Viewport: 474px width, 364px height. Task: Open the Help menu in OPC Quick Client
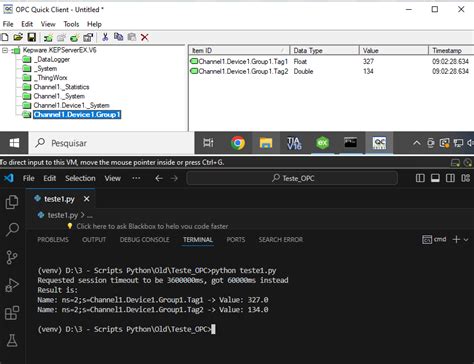pos(94,24)
